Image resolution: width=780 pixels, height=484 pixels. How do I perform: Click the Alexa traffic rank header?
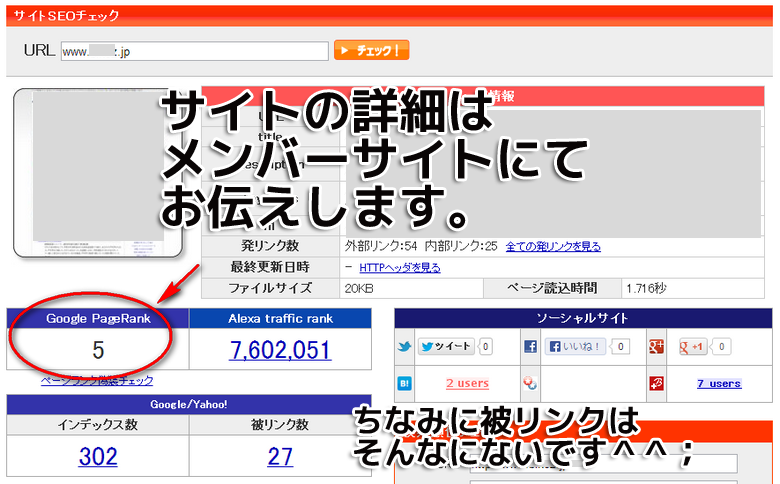click(x=281, y=318)
